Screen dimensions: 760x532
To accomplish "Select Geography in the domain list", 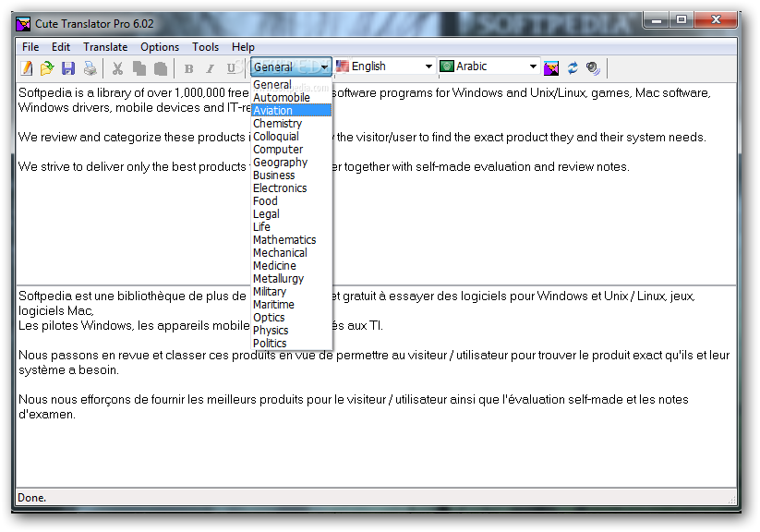I will [291, 162].
